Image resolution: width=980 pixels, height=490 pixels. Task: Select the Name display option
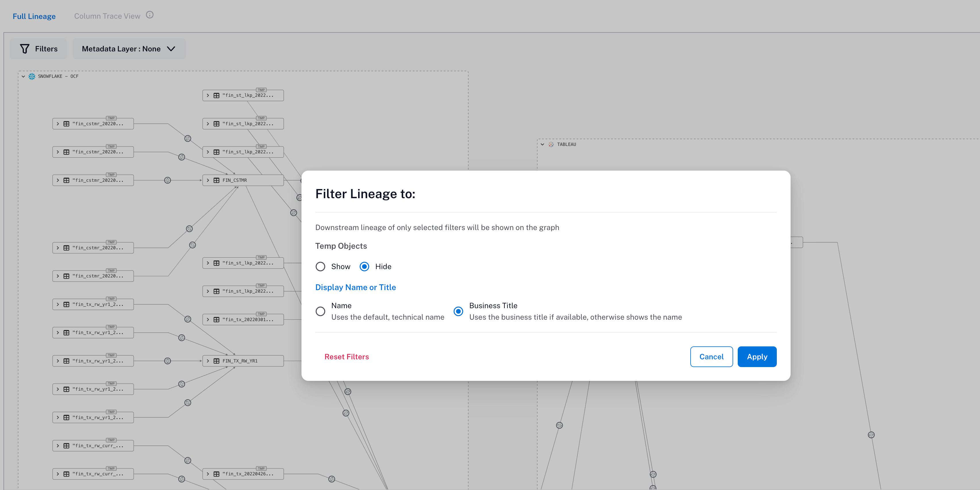point(320,311)
